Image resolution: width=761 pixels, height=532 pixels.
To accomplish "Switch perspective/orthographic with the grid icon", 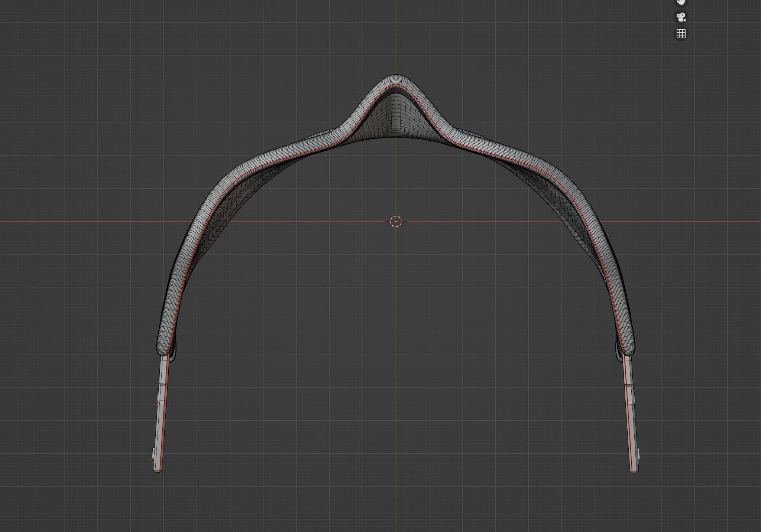I will [681, 34].
